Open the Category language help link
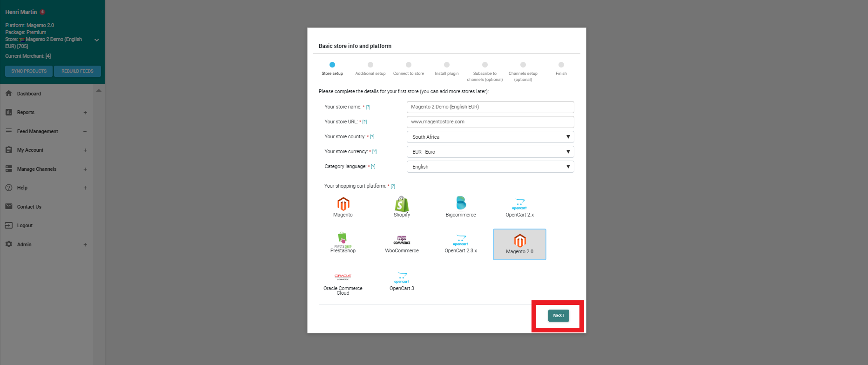Viewport: 868px width, 365px height. pos(373,167)
